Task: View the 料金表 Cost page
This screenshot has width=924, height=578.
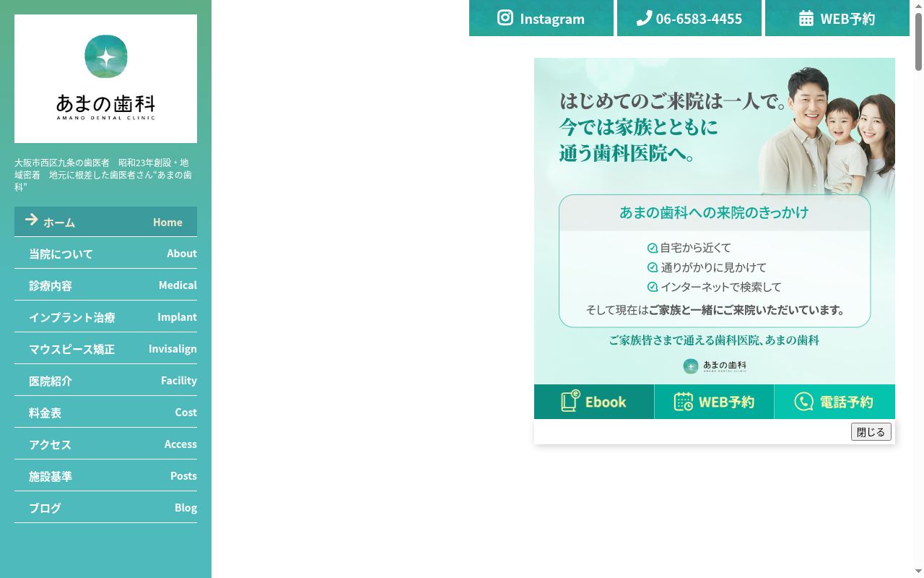Action: point(105,413)
